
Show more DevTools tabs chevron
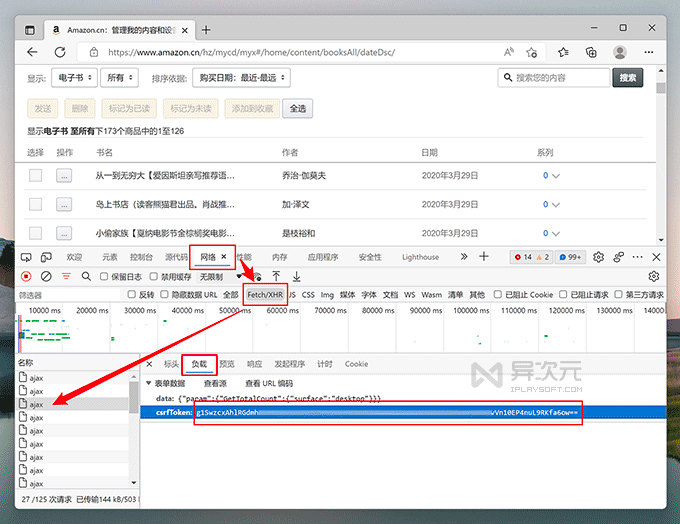pyautogui.click(x=464, y=257)
